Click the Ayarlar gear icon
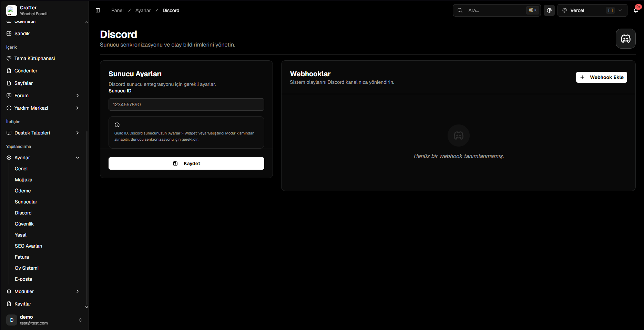The image size is (644, 330). pyautogui.click(x=9, y=158)
